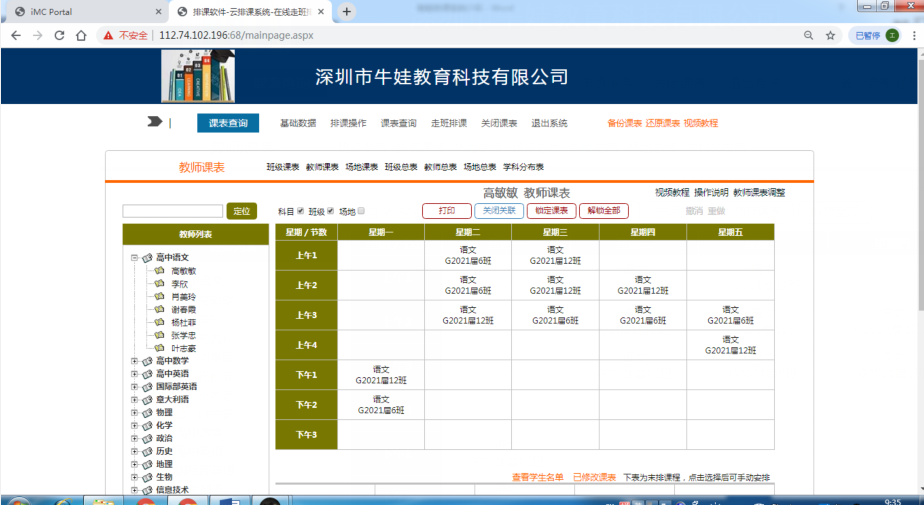Click the book icon beside 政治
Viewport: 924px width, 505px height.
(x=147, y=438)
